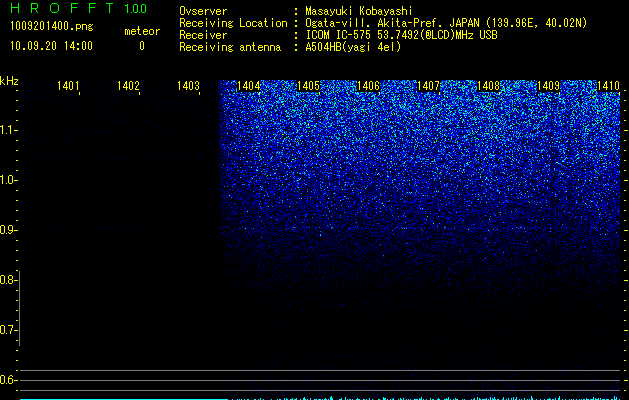Click the ICOM IC-575 receiver value
Image resolution: width=629 pixels, height=400 pixels.
[401, 35]
